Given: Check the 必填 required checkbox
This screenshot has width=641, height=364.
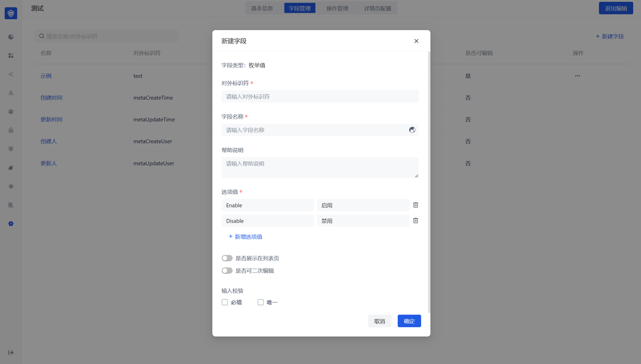Looking at the screenshot, I should click(225, 302).
